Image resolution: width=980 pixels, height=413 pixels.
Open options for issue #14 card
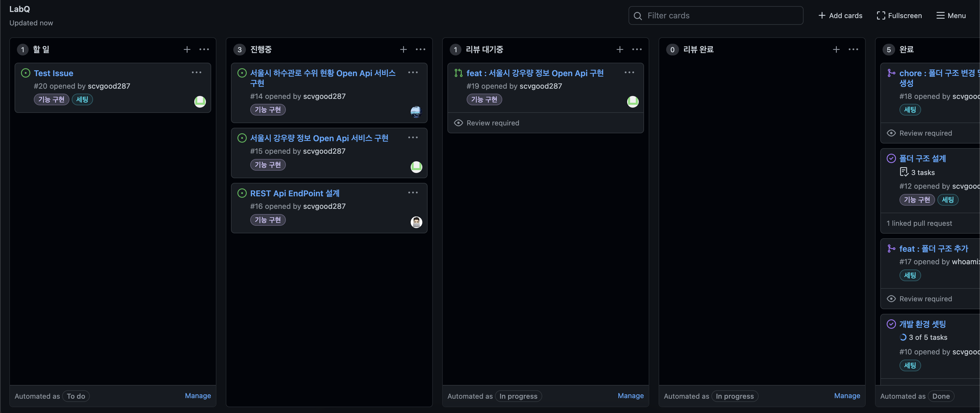tap(413, 73)
